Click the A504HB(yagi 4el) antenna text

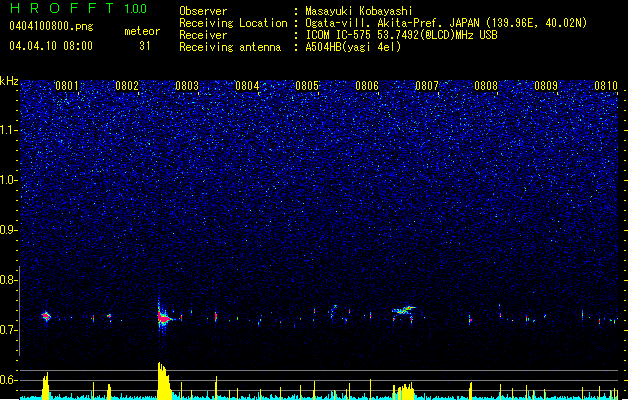[353, 47]
